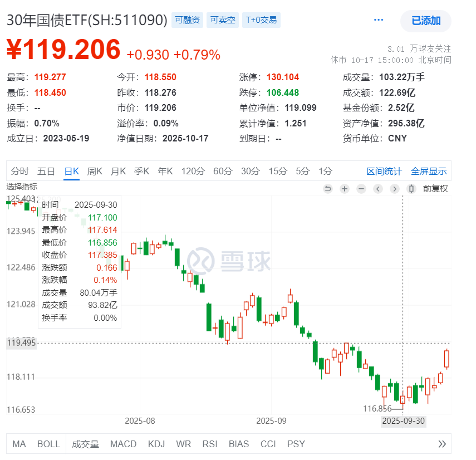Select the 日K tab
This screenshot has height=460, width=476.
pos(72,172)
